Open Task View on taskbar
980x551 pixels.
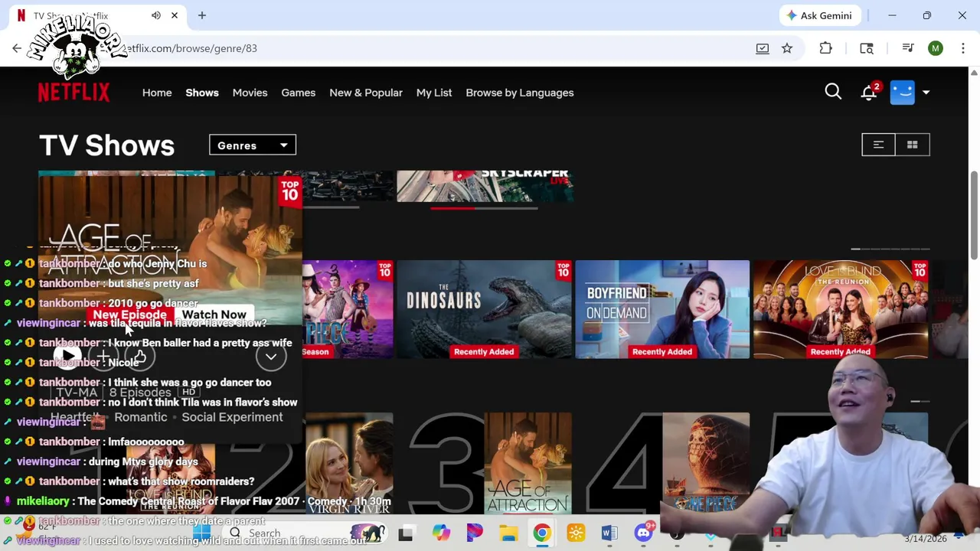pos(406,533)
